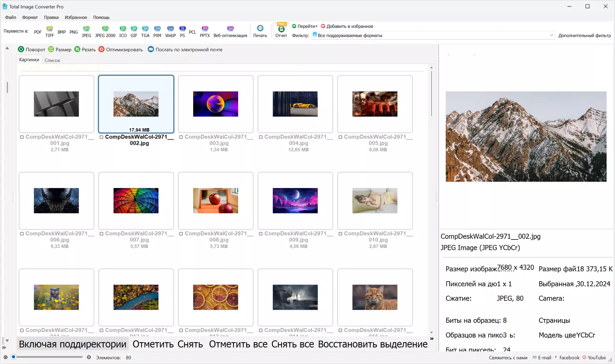Pick the JPEG conversion icon

(x=86, y=32)
